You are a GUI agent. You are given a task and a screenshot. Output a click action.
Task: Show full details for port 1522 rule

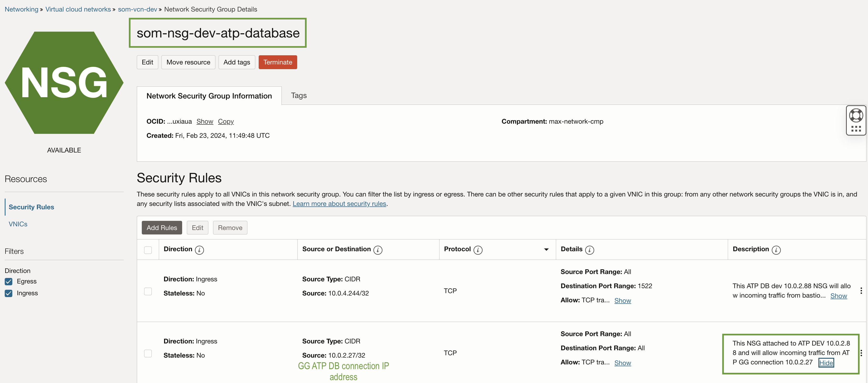[x=622, y=300]
